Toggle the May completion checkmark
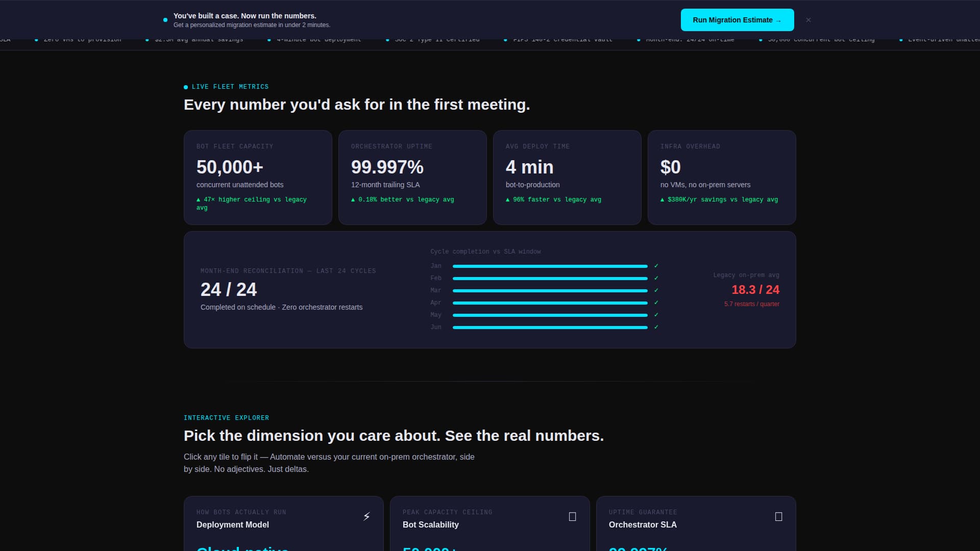The width and height of the screenshot is (980, 551). [x=656, y=315]
